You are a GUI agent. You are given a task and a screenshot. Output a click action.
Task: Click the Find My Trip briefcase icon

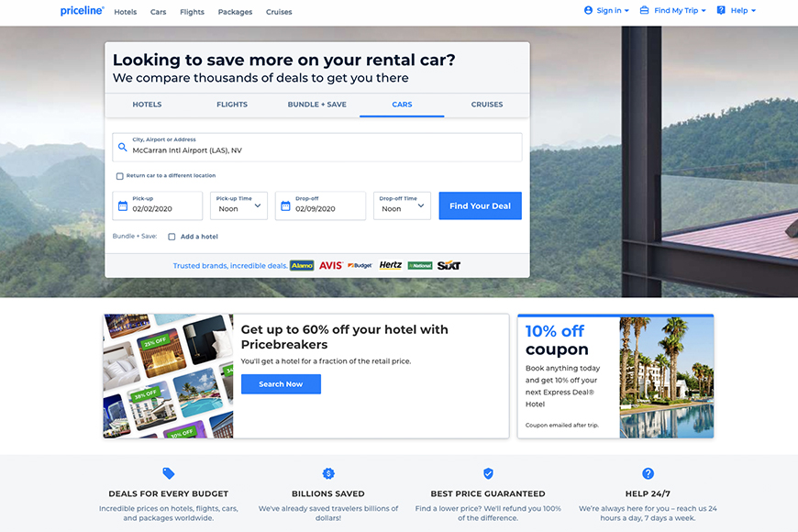644,10
